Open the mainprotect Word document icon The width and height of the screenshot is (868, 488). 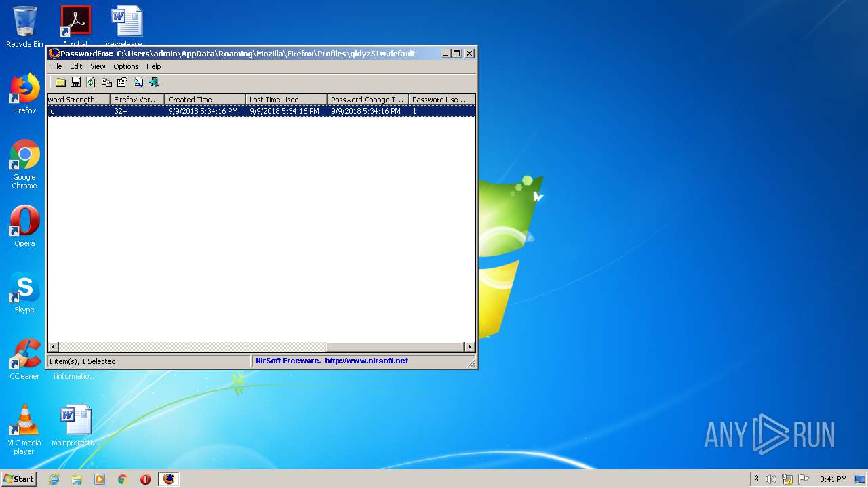(75, 426)
